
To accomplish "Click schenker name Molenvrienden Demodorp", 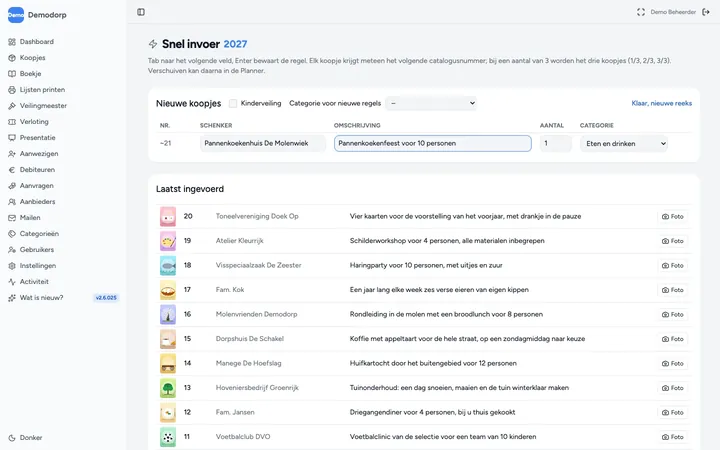I will [x=257, y=315].
